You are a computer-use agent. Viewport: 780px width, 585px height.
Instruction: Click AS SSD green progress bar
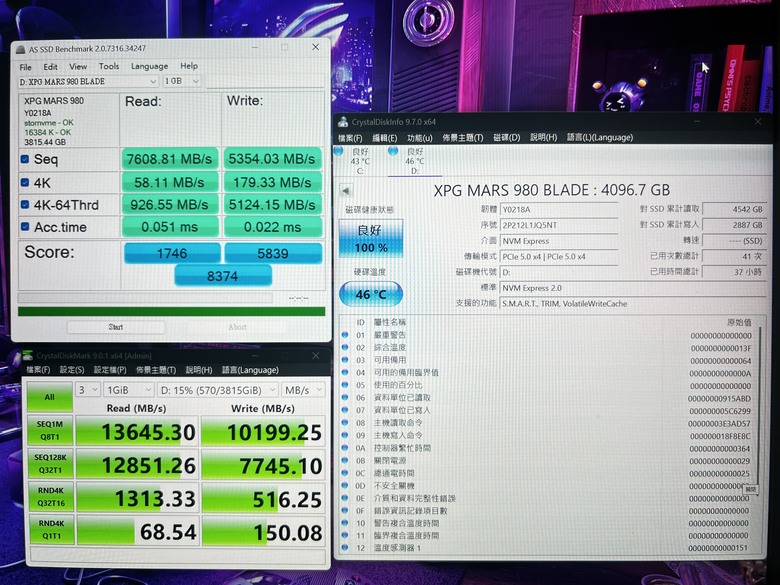click(171, 311)
